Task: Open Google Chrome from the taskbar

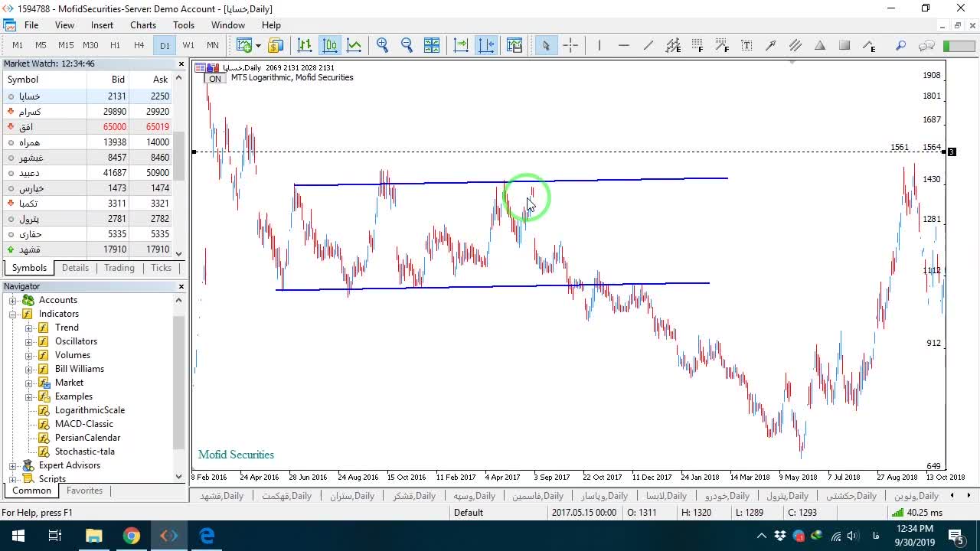Action: click(x=132, y=536)
